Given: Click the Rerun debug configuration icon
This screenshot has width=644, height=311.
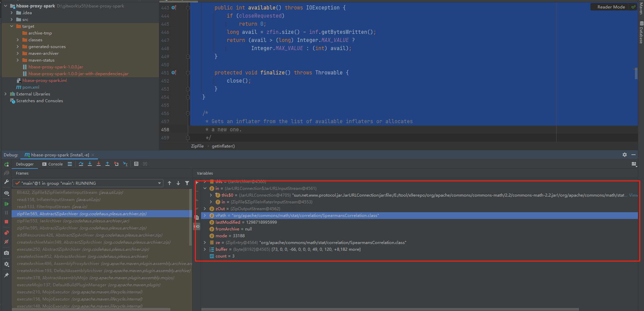Looking at the screenshot, I should (6, 164).
